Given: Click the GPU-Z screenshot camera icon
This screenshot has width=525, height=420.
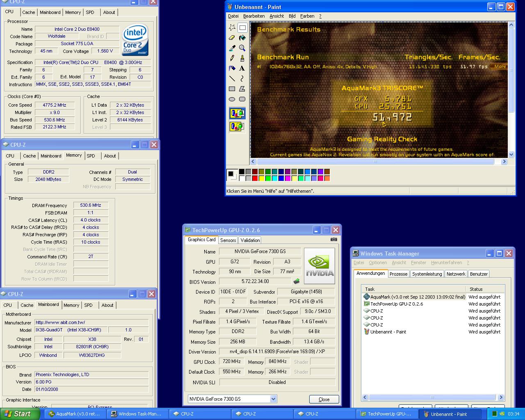Looking at the screenshot, I should click(334, 240).
